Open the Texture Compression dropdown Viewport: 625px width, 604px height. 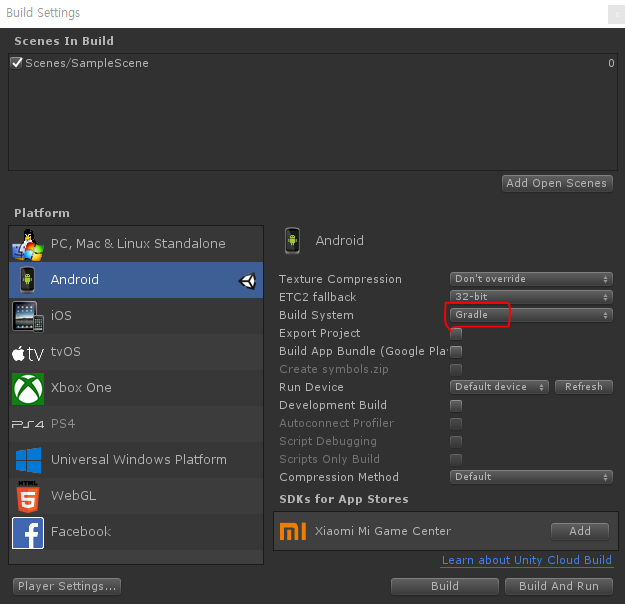(531, 279)
